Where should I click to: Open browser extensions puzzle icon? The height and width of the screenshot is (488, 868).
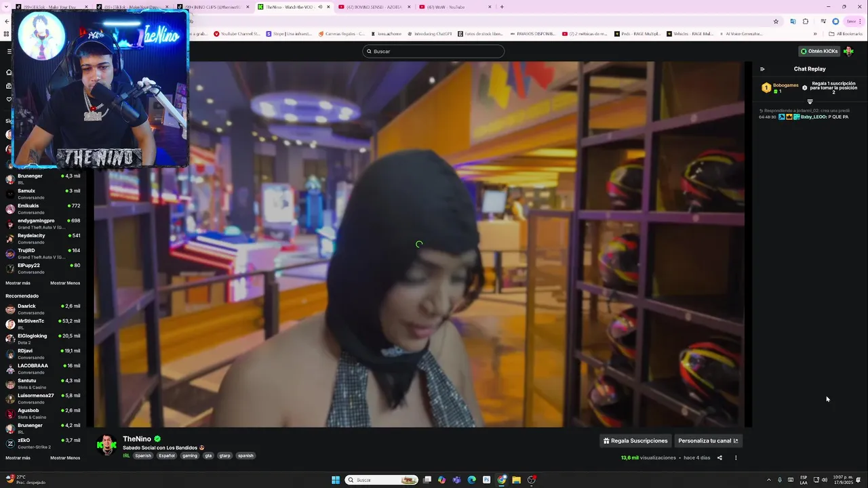pos(806,22)
